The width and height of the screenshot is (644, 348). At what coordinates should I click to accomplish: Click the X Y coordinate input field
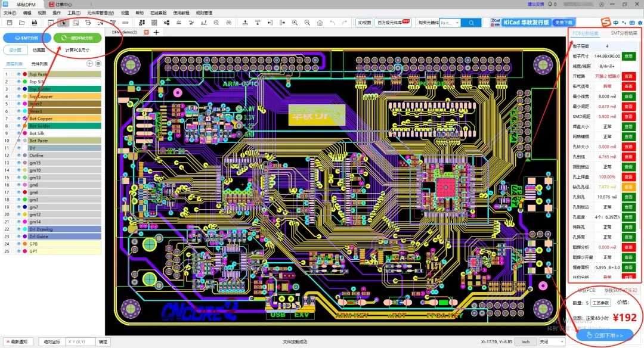tap(80, 341)
